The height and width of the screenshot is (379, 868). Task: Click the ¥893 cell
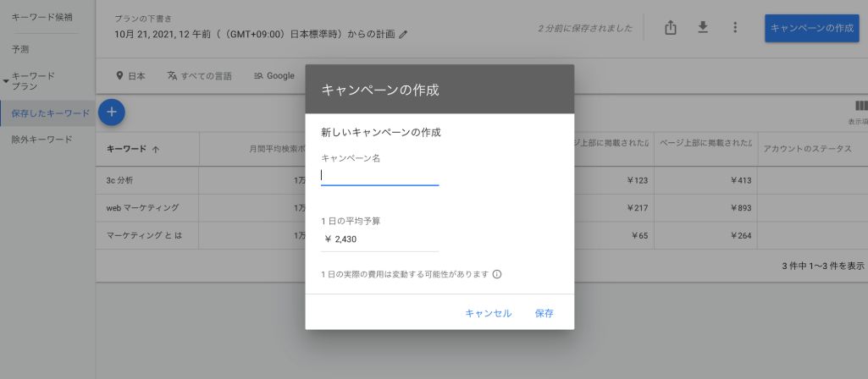click(741, 208)
